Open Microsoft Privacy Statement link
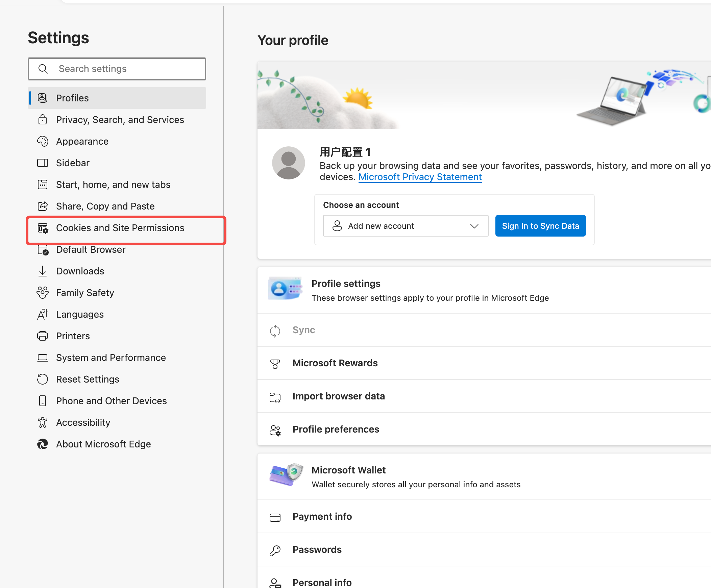The height and width of the screenshot is (588, 711). click(420, 177)
